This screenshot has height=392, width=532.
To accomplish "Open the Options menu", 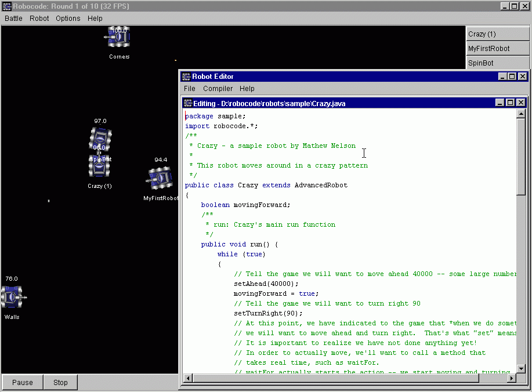I will (x=68, y=19).
